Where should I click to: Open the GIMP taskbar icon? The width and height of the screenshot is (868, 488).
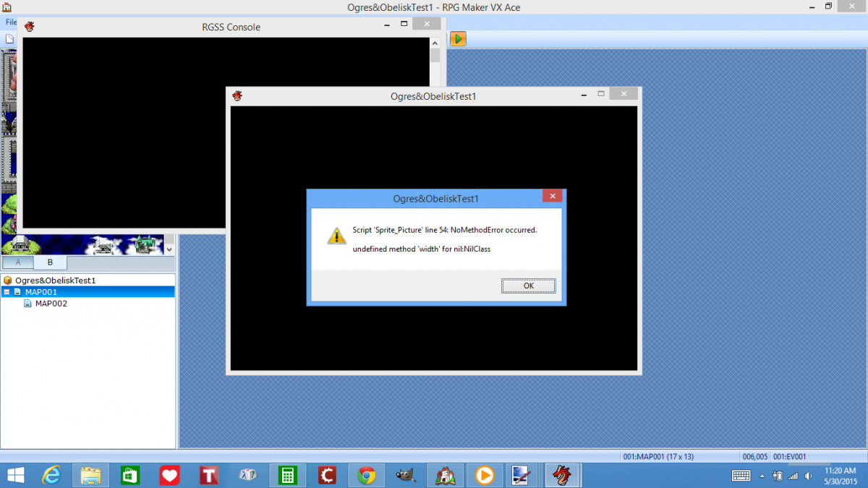pos(406,475)
